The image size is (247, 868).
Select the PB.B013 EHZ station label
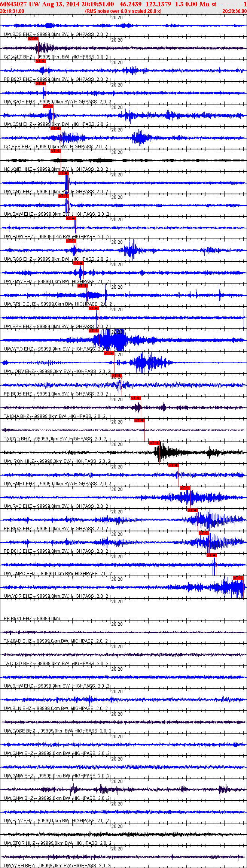coord(18,551)
